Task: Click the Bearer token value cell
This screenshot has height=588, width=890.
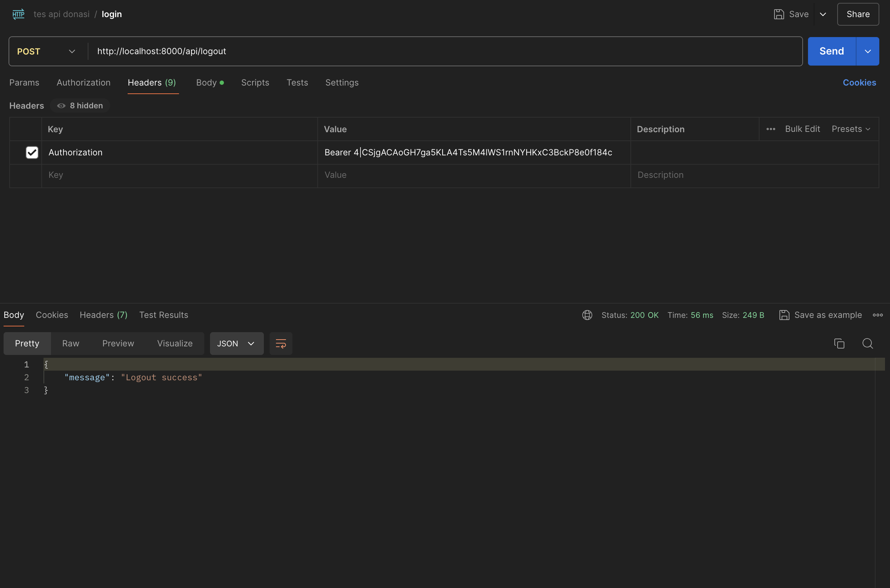Action: (x=474, y=152)
